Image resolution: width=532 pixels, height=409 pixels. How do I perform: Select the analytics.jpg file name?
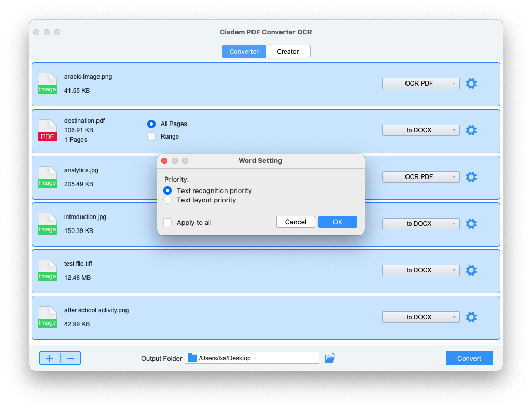click(x=81, y=170)
